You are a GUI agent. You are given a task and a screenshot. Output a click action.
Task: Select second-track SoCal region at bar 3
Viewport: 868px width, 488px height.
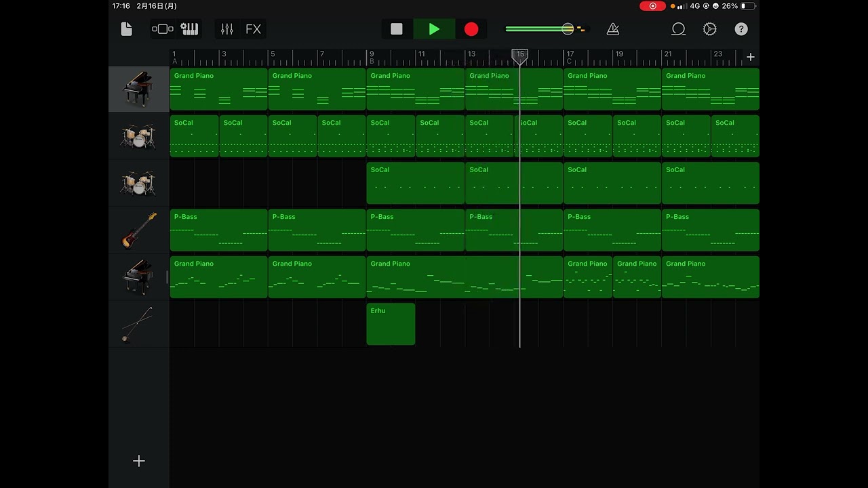point(243,136)
